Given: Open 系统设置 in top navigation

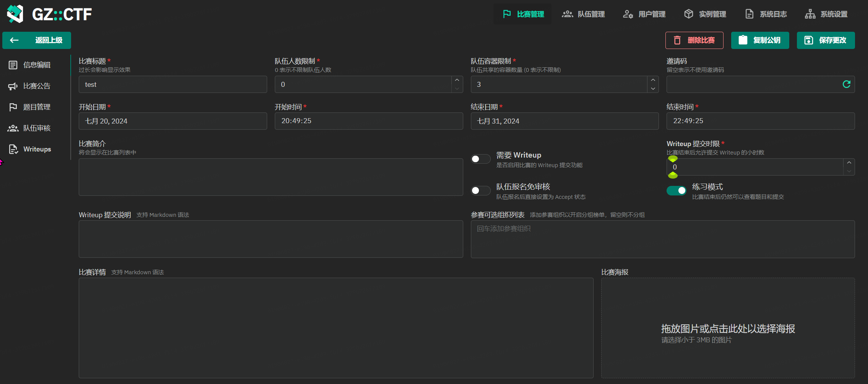Looking at the screenshot, I should (x=826, y=14).
